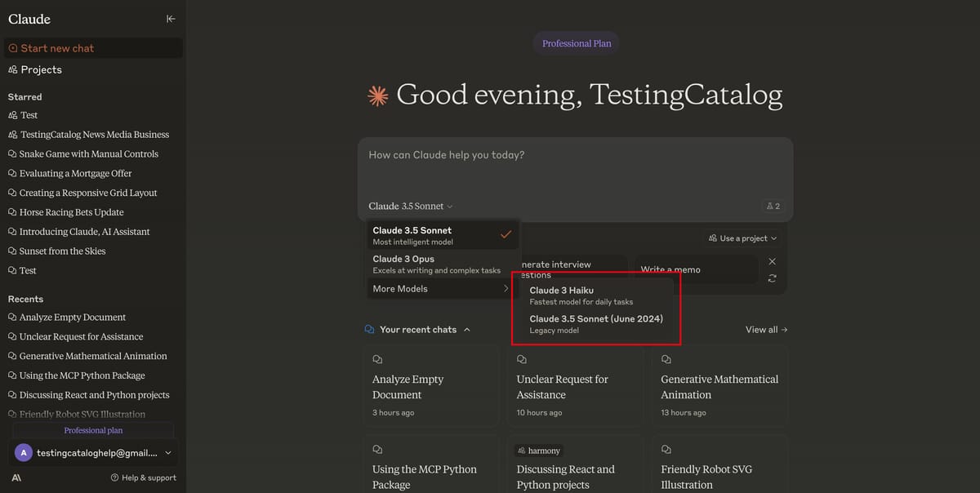Image resolution: width=980 pixels, height=493 pixels.
Task: Click the regenerate suggestions icon
Action: pos(772,278)
